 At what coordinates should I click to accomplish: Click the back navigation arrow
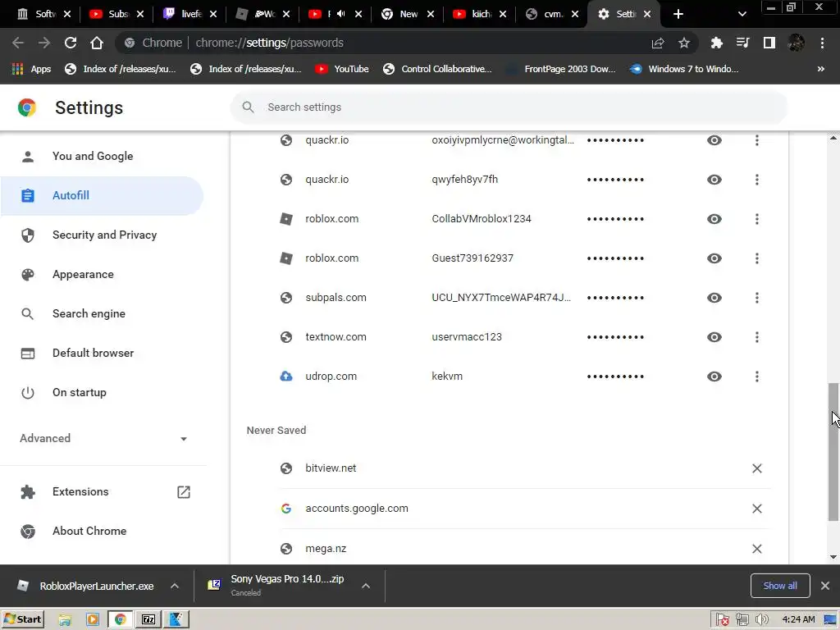18,43
